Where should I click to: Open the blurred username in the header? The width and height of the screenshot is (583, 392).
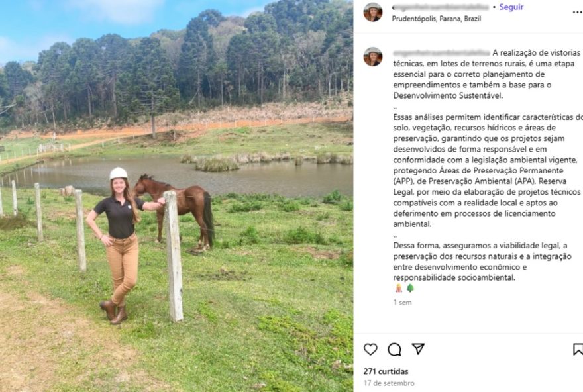coord(441,7)
